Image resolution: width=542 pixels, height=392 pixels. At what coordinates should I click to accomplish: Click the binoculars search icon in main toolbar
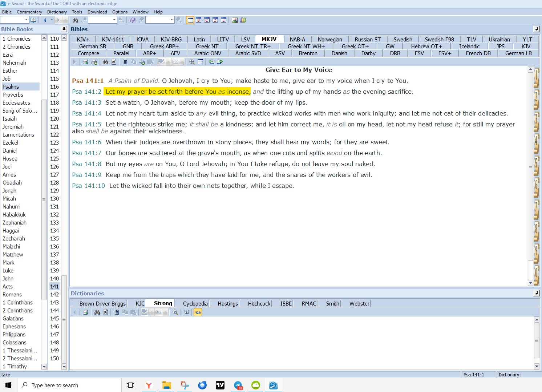(75, 20)
